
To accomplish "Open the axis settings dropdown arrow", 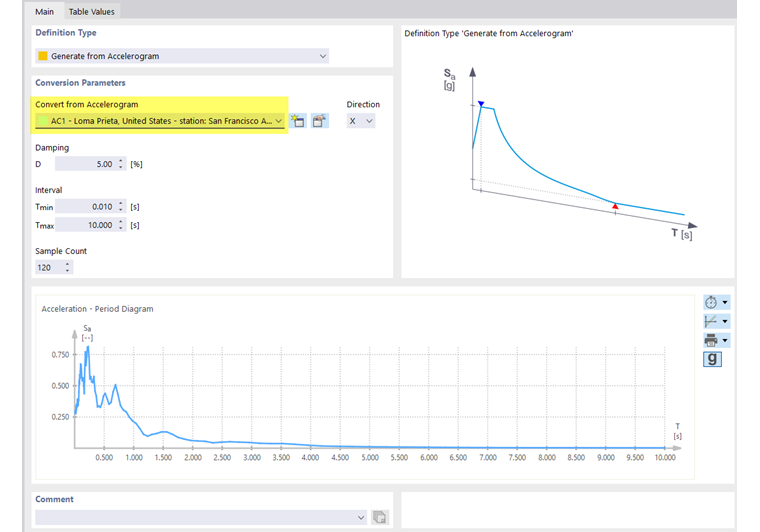I will click(x=725, y=321).
